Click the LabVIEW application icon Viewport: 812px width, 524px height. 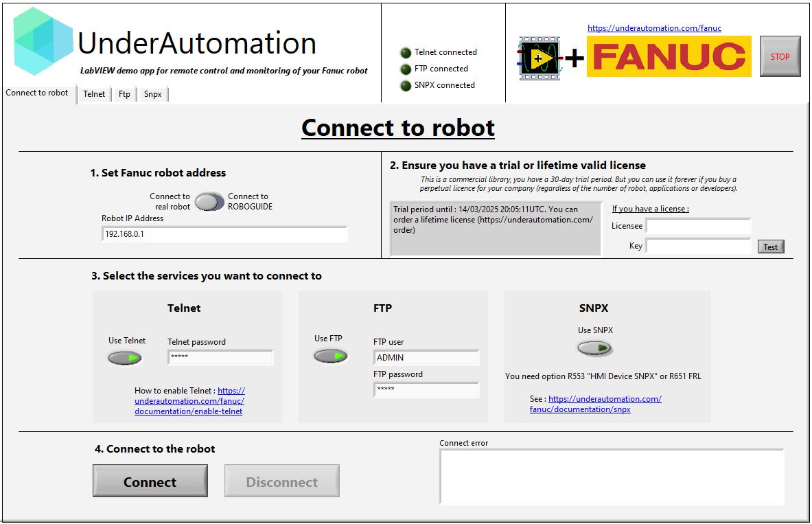click(x=540, y=58)
